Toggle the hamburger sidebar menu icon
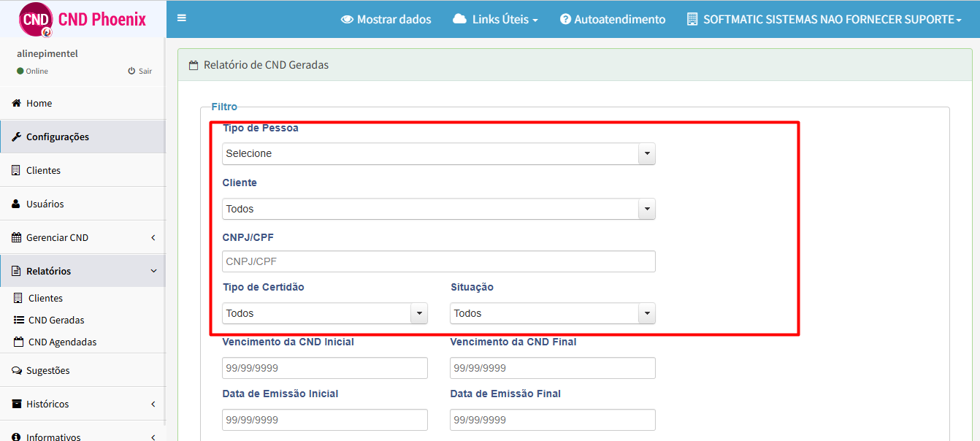 point(182,18)
